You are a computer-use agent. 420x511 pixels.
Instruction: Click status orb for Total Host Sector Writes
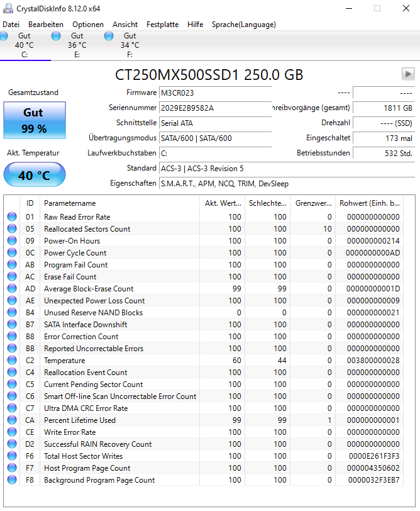(12, 456)
